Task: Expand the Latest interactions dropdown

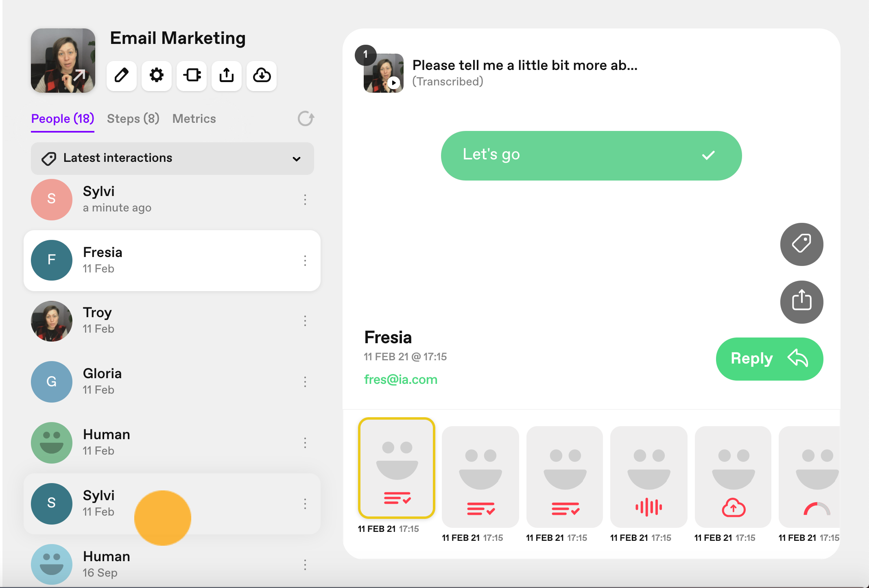Action: [172, 158]
